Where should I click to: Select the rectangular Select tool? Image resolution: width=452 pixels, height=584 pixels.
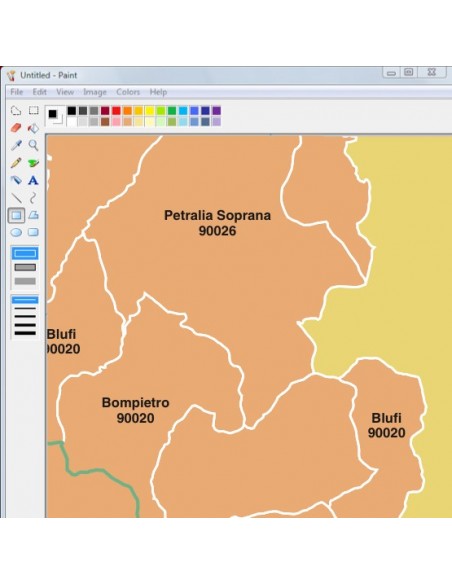34,111
